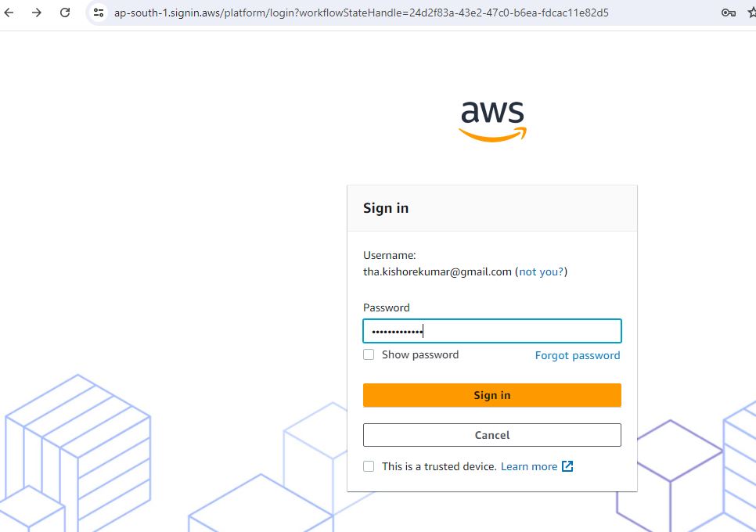Click the "Show password" label text
This screenshot has height=532, width=756.
pyautogui.click(x=420, y=354)
